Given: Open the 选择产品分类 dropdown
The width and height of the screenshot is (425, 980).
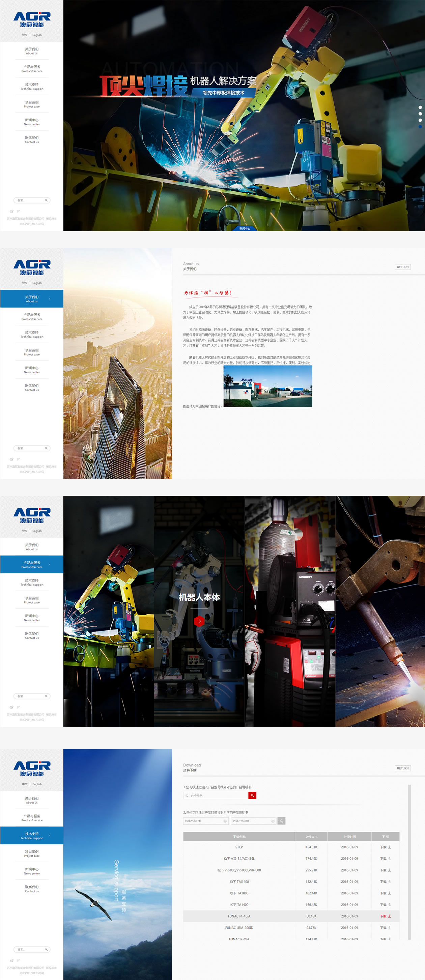Looking at the screenshot, I should [206, 821].
